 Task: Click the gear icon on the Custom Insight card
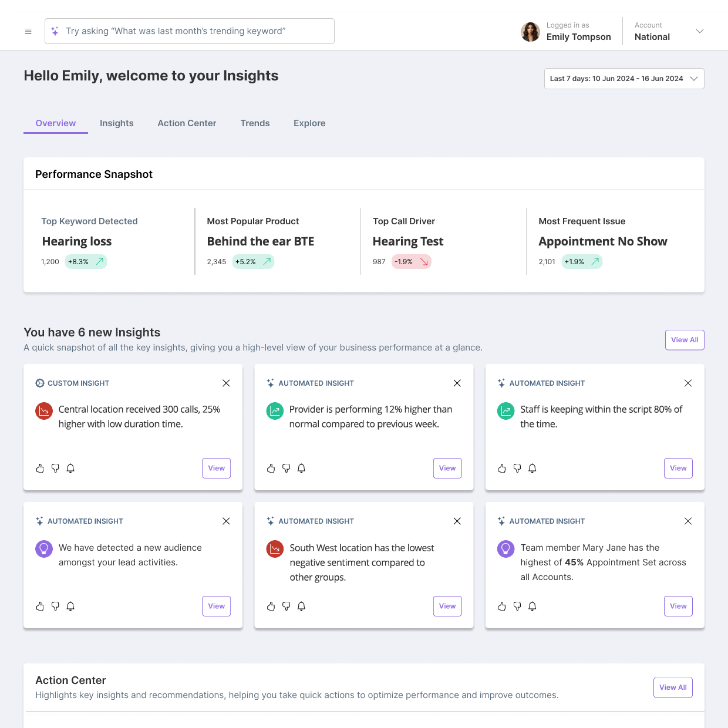[x=40, y=383]
